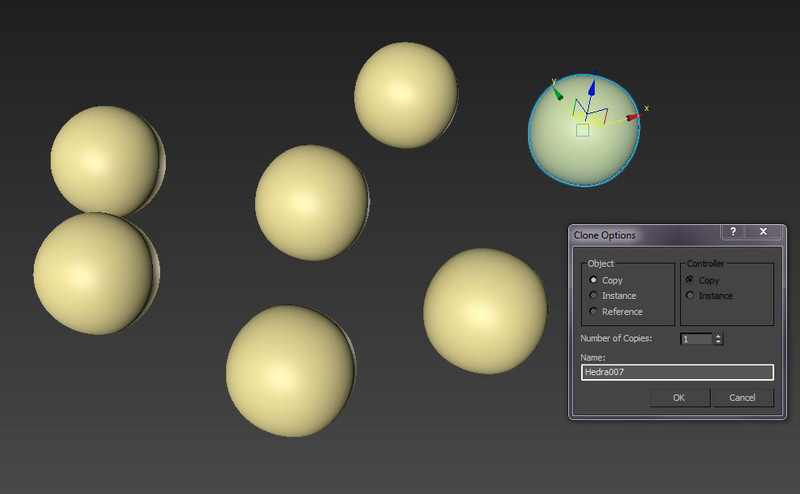
Task: Click the Name field containing Hedra007
Action: click(677, 372)
